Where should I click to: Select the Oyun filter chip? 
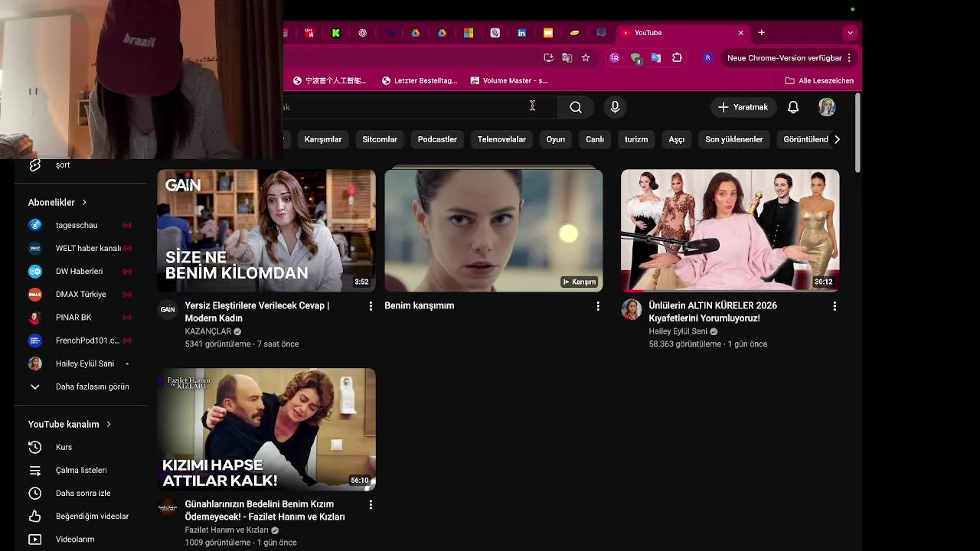556,139
